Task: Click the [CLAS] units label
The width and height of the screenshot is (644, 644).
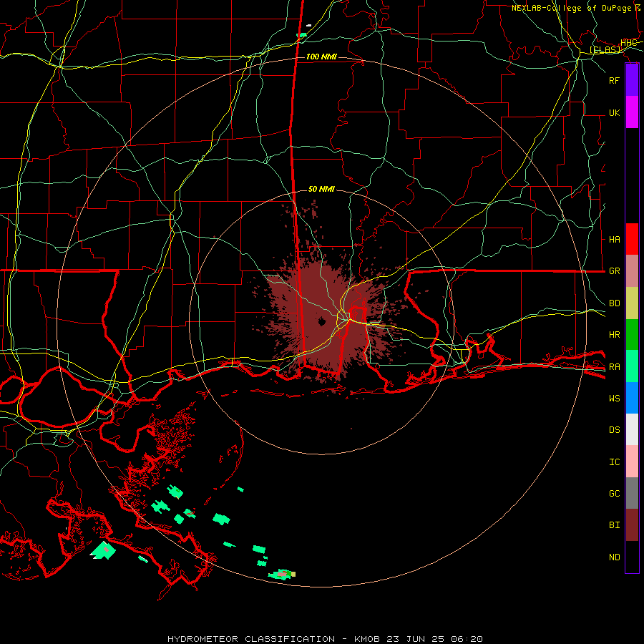Action: [x=605, y=49]
